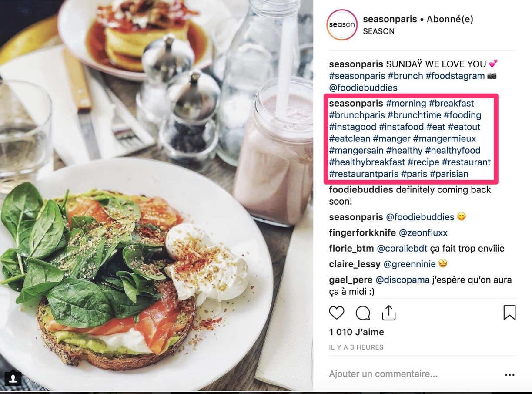
Task: Like the post with the heart icon
Action: [336, 313]
